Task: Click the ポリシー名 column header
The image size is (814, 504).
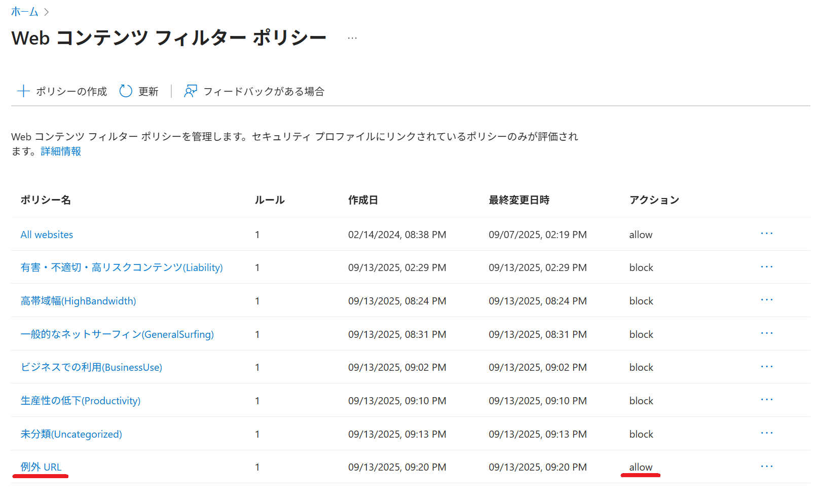Action: 46,200
